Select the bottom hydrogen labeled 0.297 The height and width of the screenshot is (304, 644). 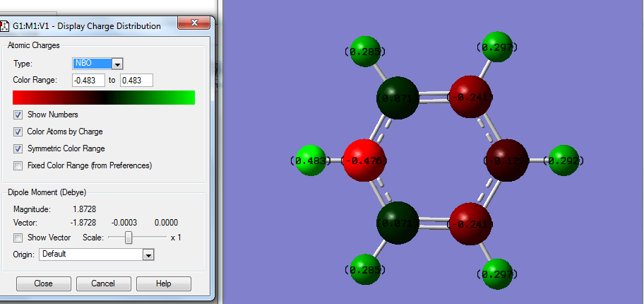[x=497, y=274]
